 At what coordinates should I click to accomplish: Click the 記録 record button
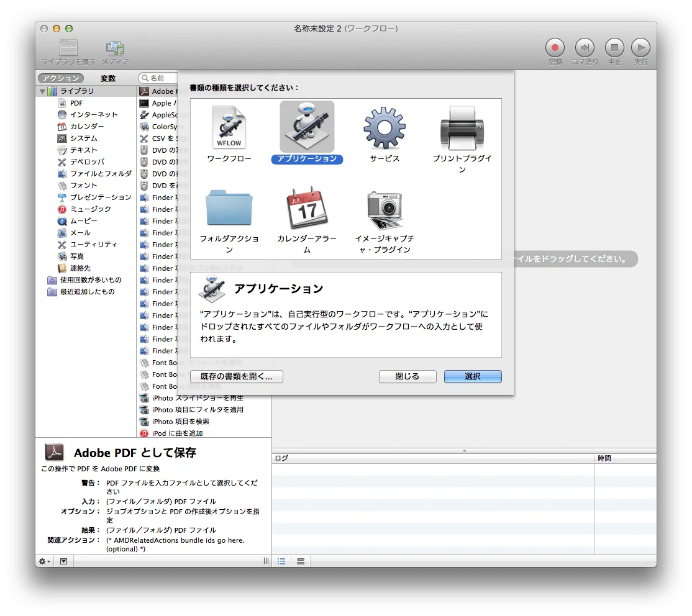click(x=555, y=48)
